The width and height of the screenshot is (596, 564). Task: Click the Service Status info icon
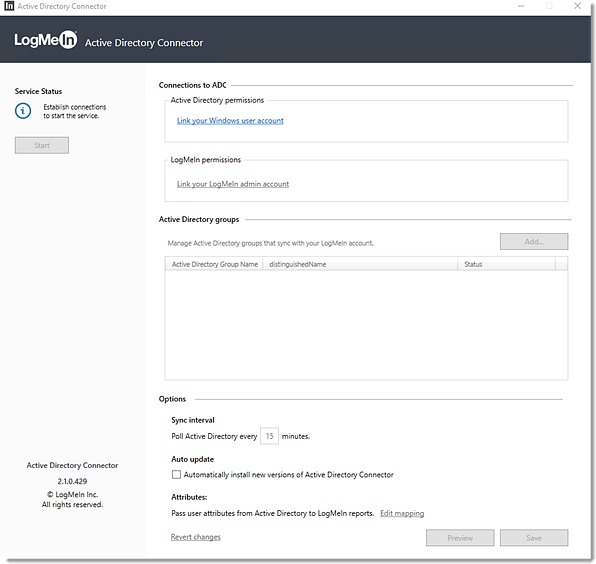click(23, 111)
